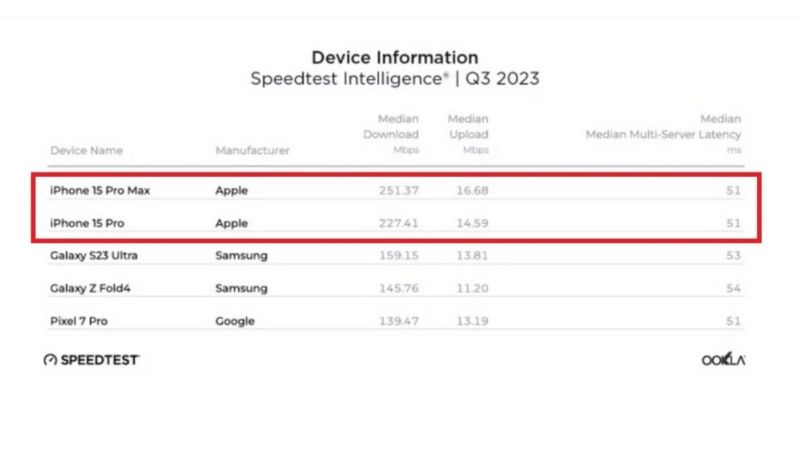Select the iPhone 15 Pro Max row name
Screen dimensions: 800x450
pyautogui.click(x=100, y=190)
